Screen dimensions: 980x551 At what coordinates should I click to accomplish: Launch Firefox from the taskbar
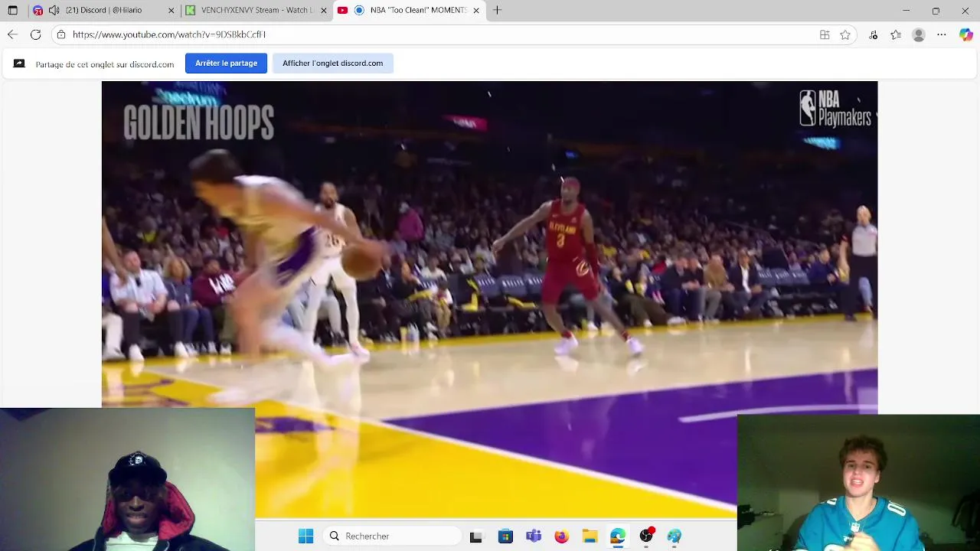[x=561, y=536]
